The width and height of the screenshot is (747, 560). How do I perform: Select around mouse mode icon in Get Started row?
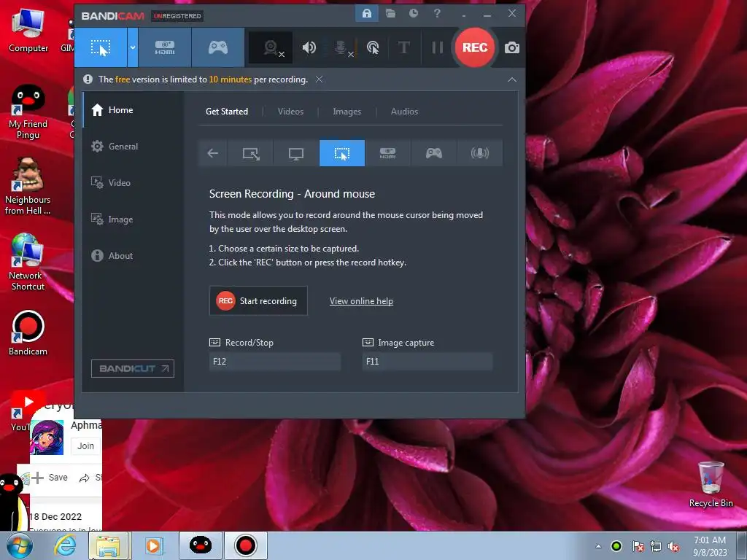coord(342,153)
